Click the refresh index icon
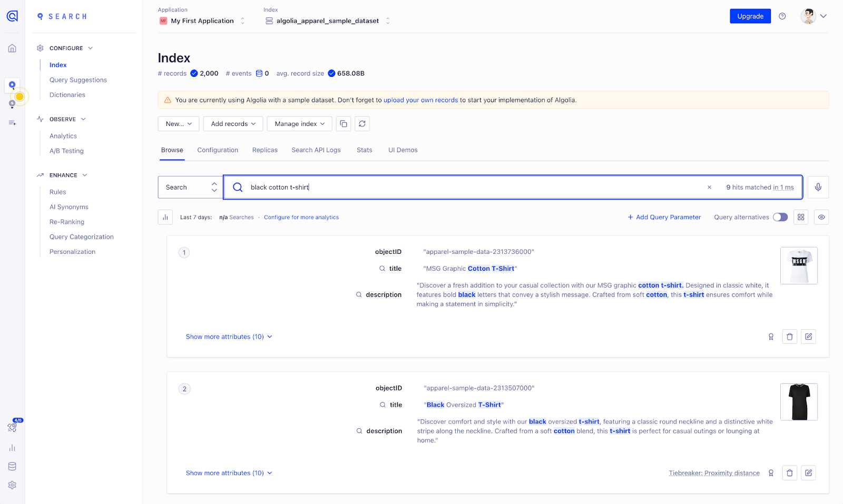Screen dimensions: 843x504 coord(362,124)
